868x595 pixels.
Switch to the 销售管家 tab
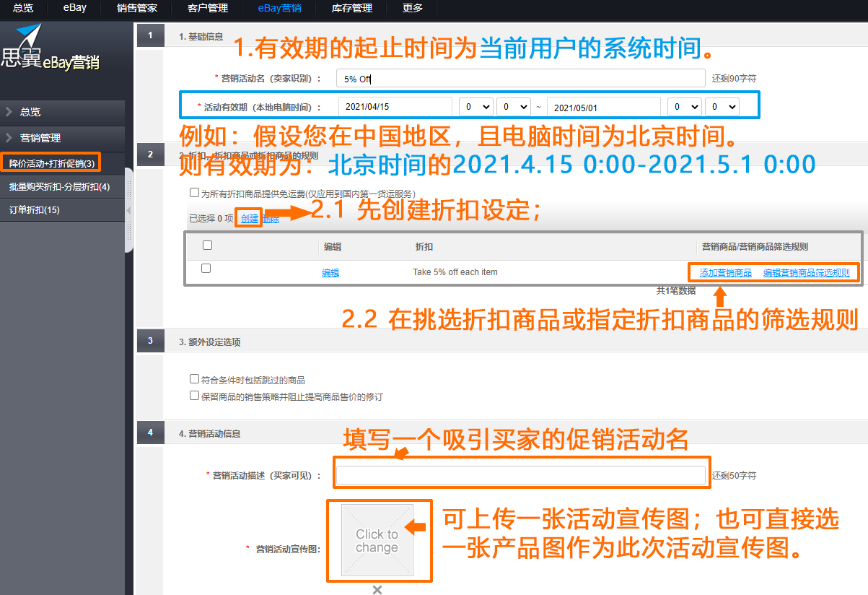tap(136, 9)
